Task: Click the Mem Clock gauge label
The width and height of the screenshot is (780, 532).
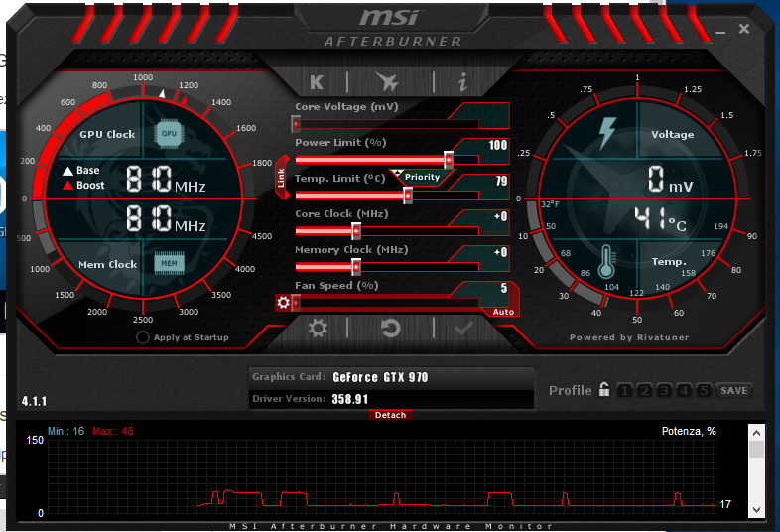Action: pyautogui.click(x=107, y=264)
